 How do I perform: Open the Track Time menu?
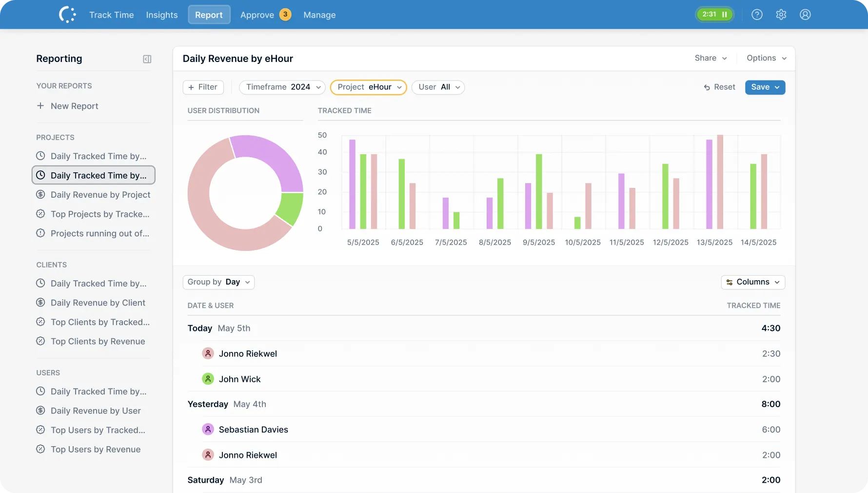pyautogui.click(x=111, y=15)
